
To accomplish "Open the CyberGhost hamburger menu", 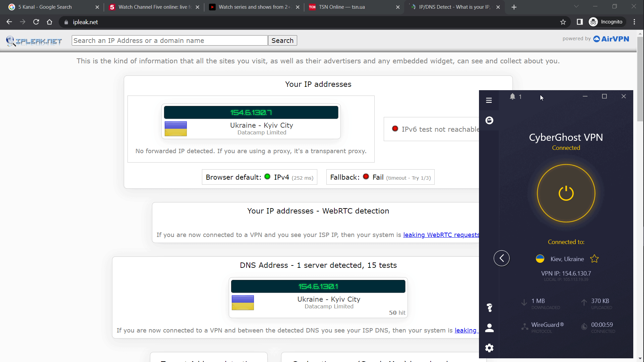I will coord(489,100).
